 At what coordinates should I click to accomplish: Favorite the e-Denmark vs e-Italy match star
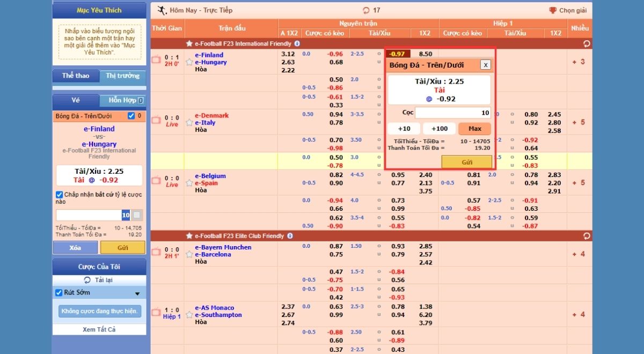(x=189, y=123)
